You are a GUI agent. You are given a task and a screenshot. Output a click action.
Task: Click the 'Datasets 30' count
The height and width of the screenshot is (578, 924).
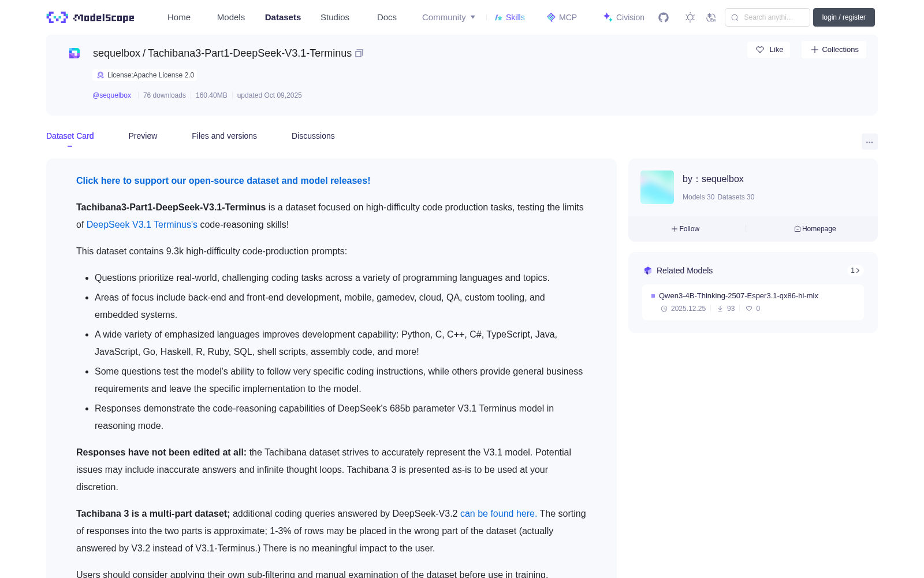(736, 197)
